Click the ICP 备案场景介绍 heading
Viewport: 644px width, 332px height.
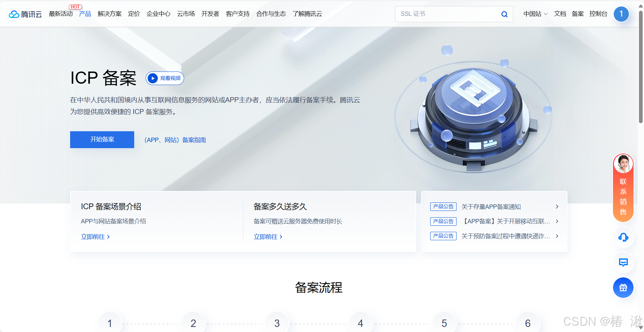point(111,206)
